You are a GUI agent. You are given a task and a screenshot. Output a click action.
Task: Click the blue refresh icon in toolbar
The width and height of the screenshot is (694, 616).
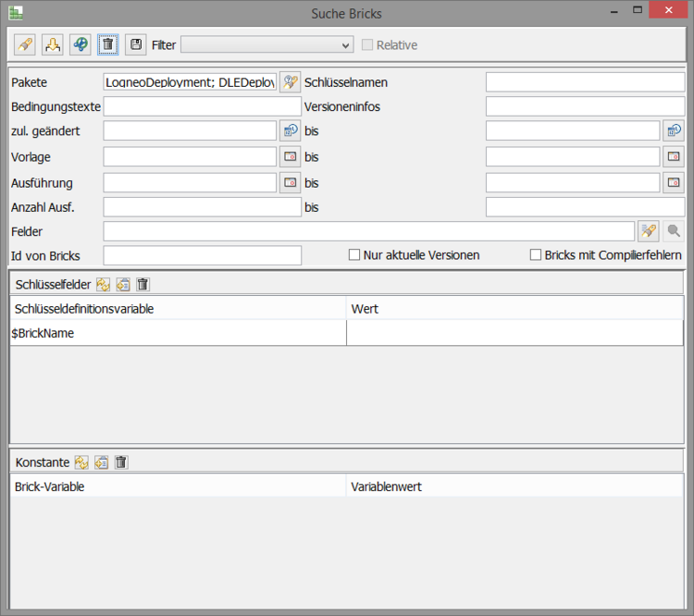(81, 44)
